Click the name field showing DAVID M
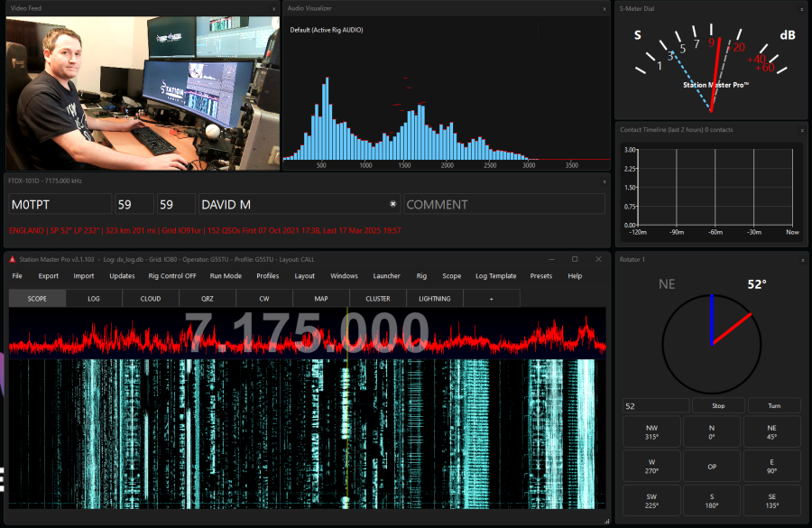The image size is (812, 528). [x=300, y=204]
